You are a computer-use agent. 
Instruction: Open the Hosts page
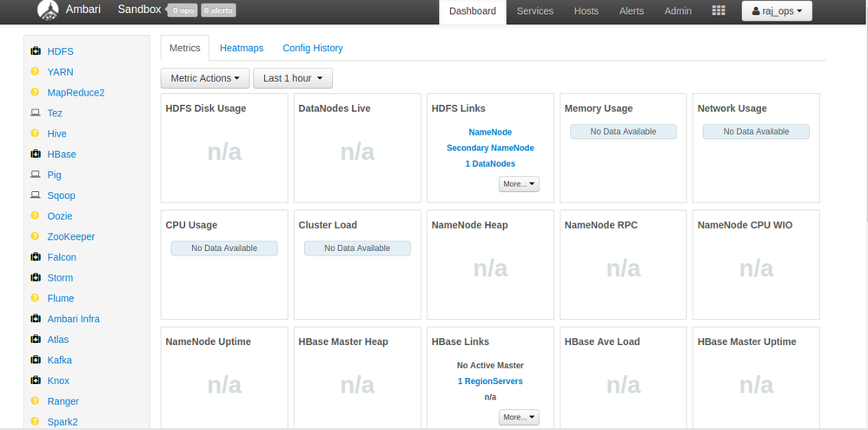(x=586, y=11)
